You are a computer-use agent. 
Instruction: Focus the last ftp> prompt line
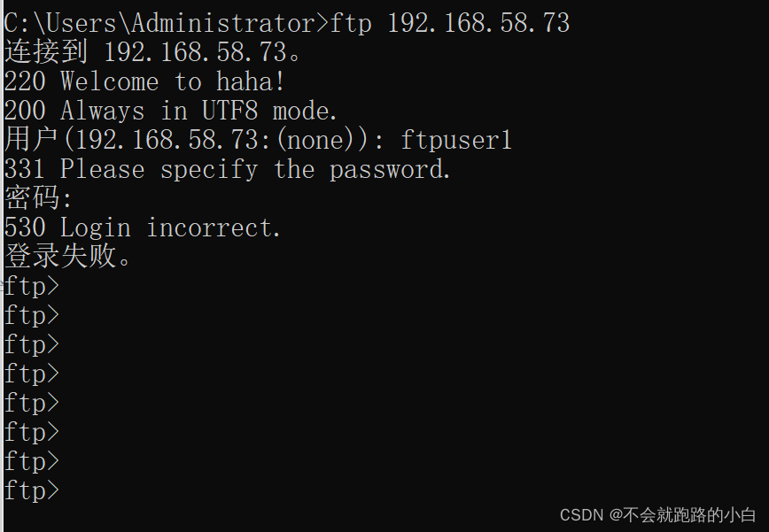[x=32, y=490]
